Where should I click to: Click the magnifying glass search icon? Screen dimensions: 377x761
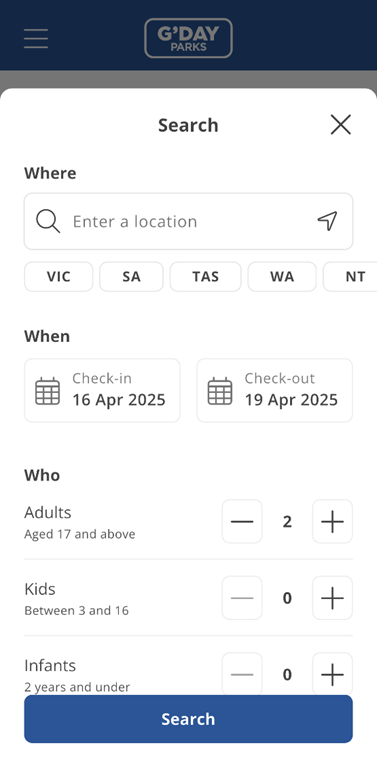pos(48,221)
